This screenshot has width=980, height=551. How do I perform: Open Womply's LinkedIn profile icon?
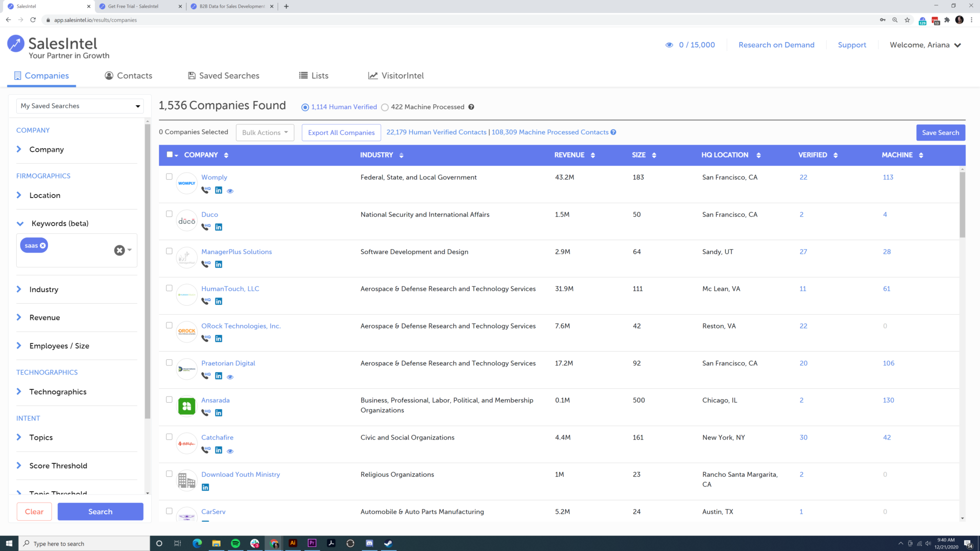(219, 190)
